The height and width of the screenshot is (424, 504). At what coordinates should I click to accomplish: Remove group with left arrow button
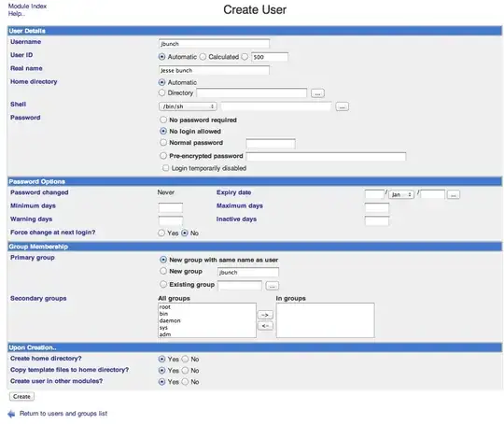pyautogui.click(x=265, y=326)
